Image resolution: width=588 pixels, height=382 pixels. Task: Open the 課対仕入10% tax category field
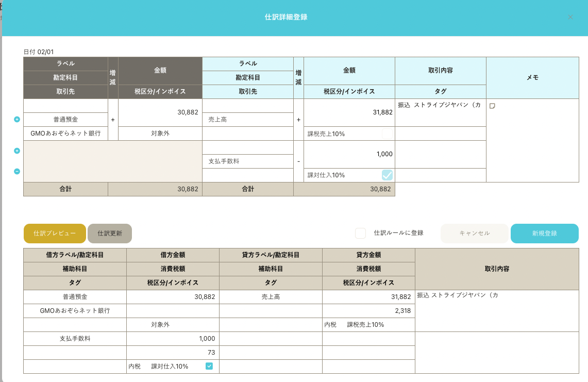pyautogui.click(x=343, y=175)
